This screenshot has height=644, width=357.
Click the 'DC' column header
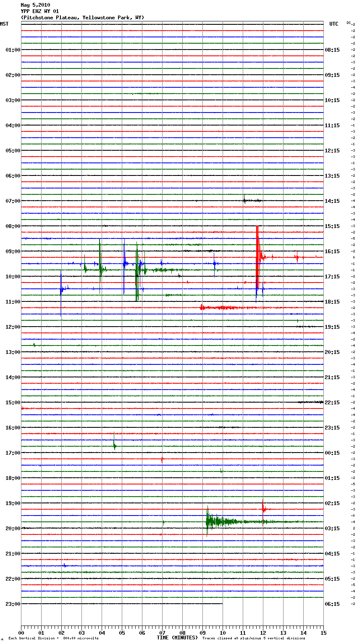click(x=349, y=23)
